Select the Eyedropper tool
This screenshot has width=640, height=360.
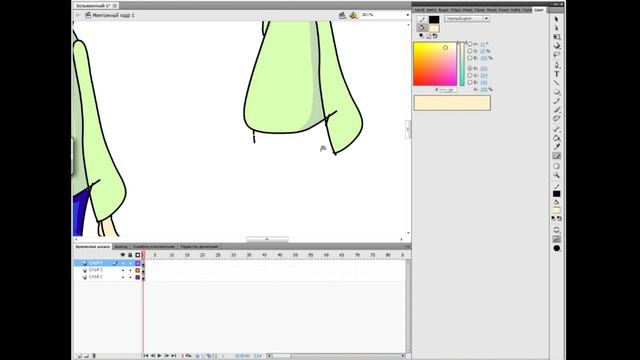coord(556,147)
